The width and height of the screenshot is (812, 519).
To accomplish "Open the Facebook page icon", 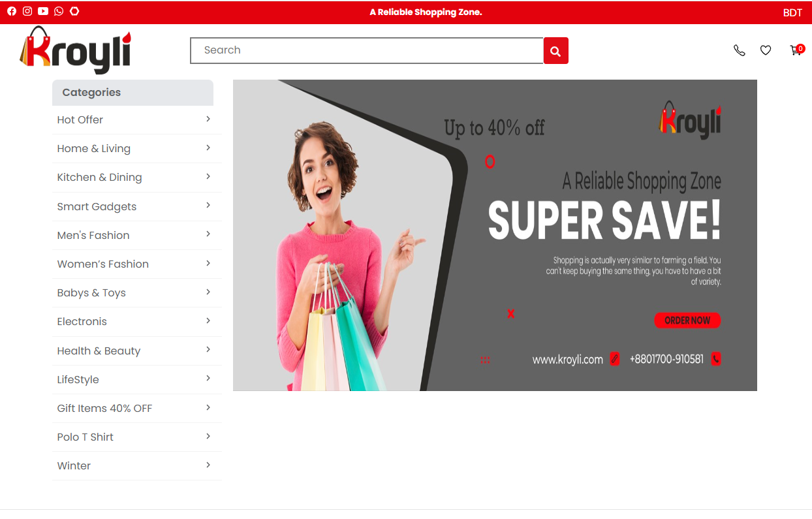I will pos(12,11).
